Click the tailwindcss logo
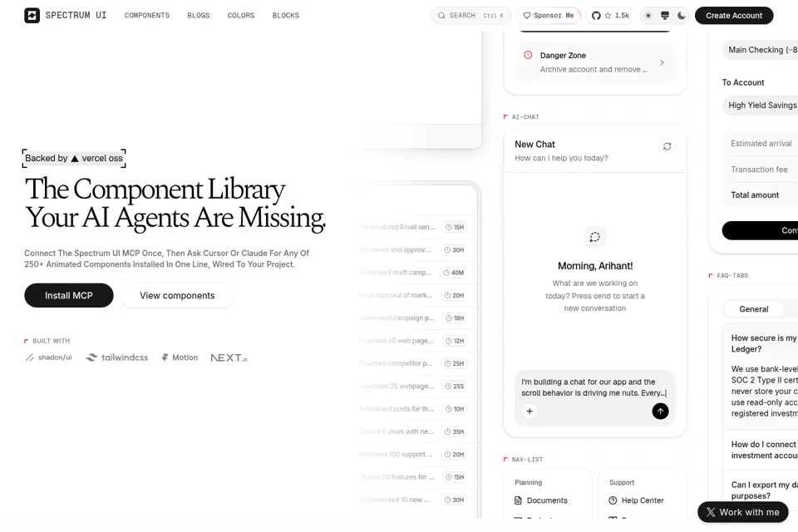Image resolution: width=798 pixels, height=532 pixels. (117, 357)
